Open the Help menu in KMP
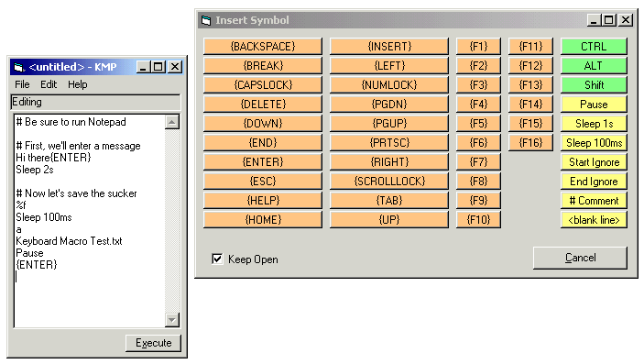Viewport: 644px width, 364px height. 78,84
